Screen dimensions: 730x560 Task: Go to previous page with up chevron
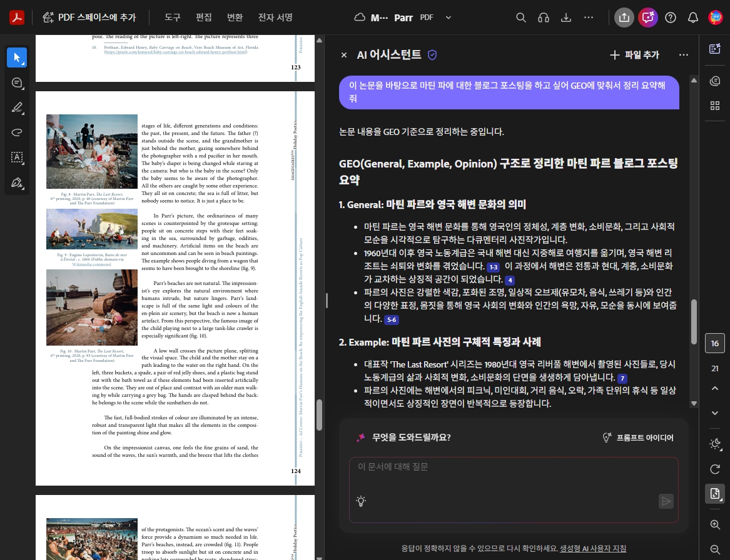pos(715,388)
